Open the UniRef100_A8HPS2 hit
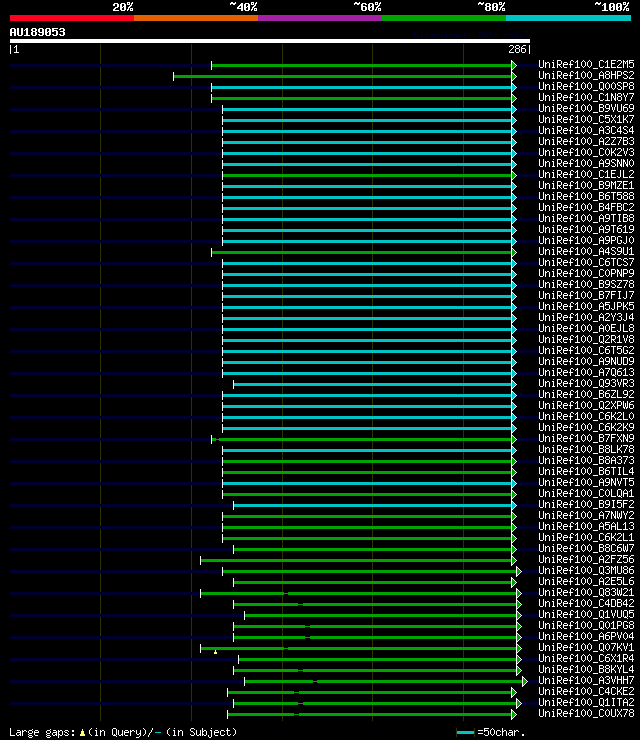Screen dimensions: 640x740 click(x=586, y=75)
